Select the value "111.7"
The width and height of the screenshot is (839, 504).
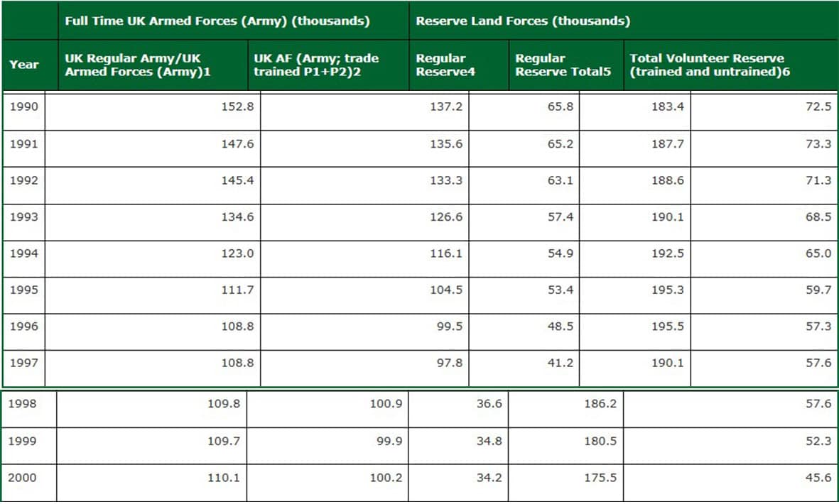(237, 290)
